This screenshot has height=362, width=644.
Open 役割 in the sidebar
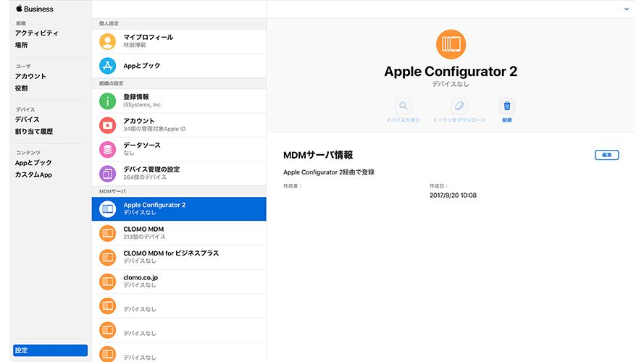(21, 88)
